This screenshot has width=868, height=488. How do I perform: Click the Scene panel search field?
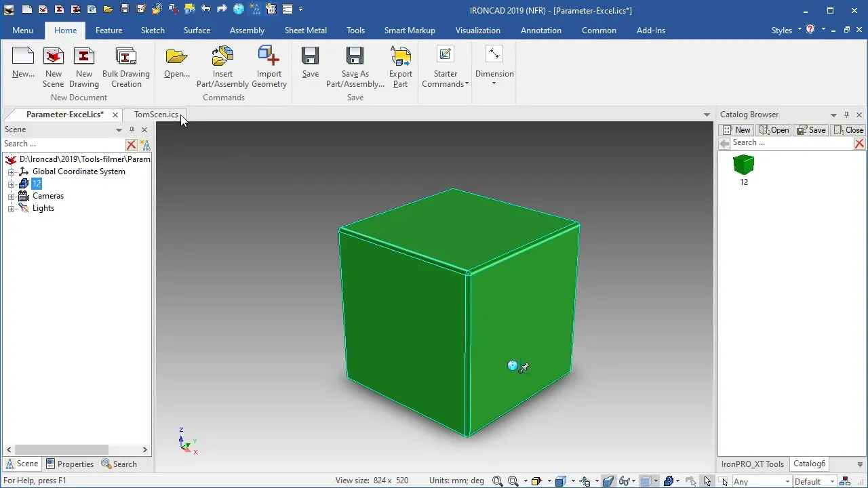click(64, 144)
